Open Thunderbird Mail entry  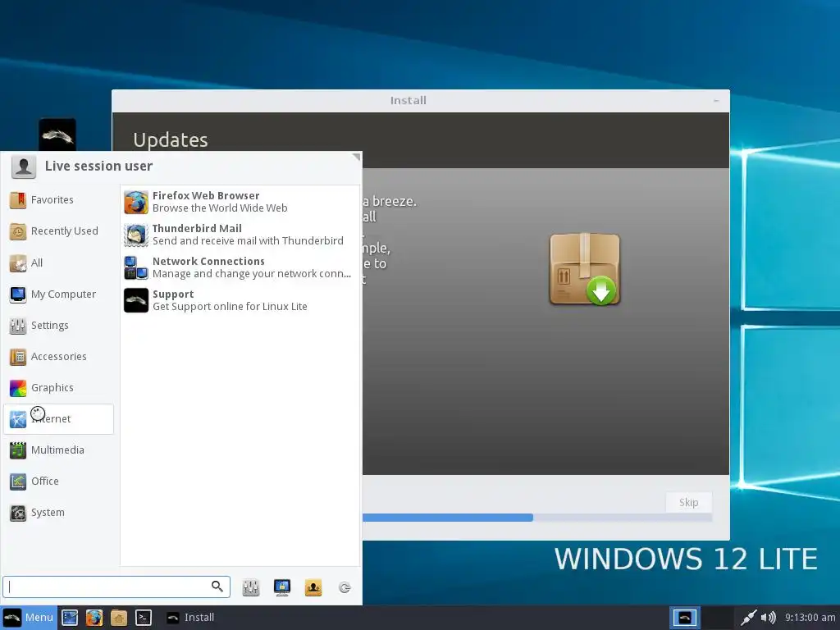(240, 235)
